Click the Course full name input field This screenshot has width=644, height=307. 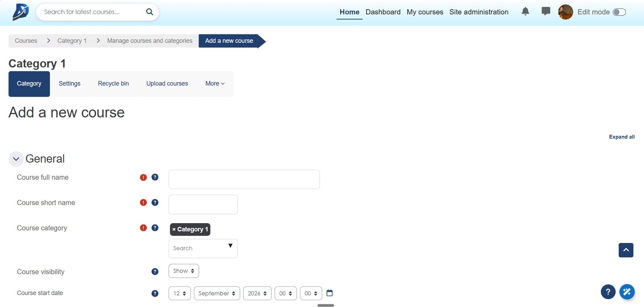(x=244, y=179)
